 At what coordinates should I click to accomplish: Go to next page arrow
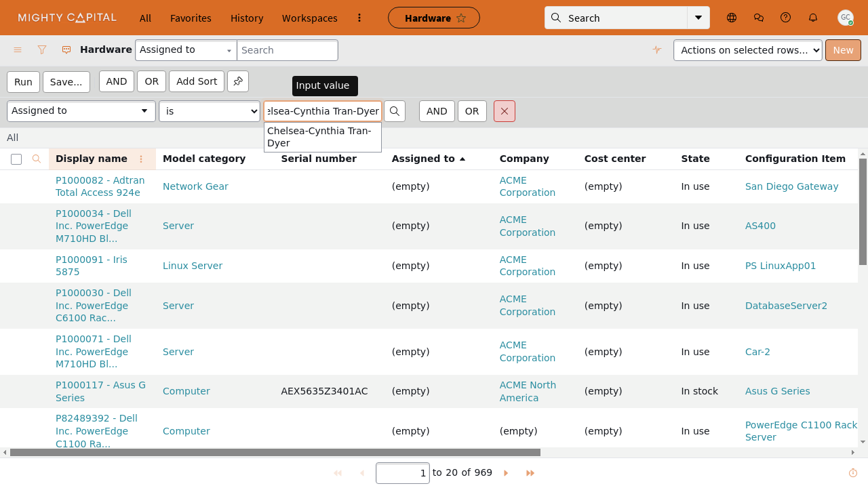click(x=506, y=473)
